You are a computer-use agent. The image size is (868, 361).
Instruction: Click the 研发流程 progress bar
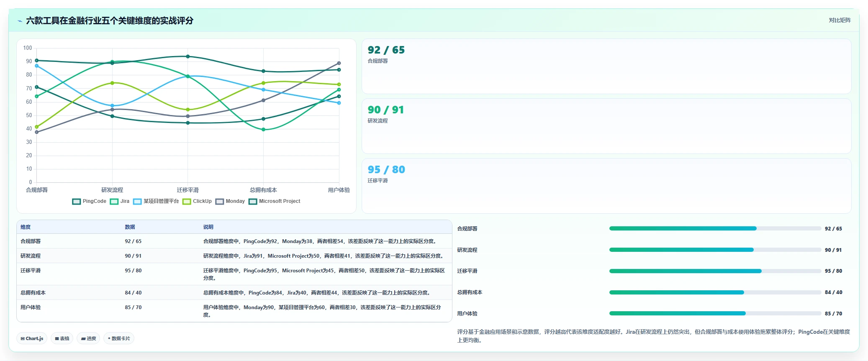tap(715, 250)
